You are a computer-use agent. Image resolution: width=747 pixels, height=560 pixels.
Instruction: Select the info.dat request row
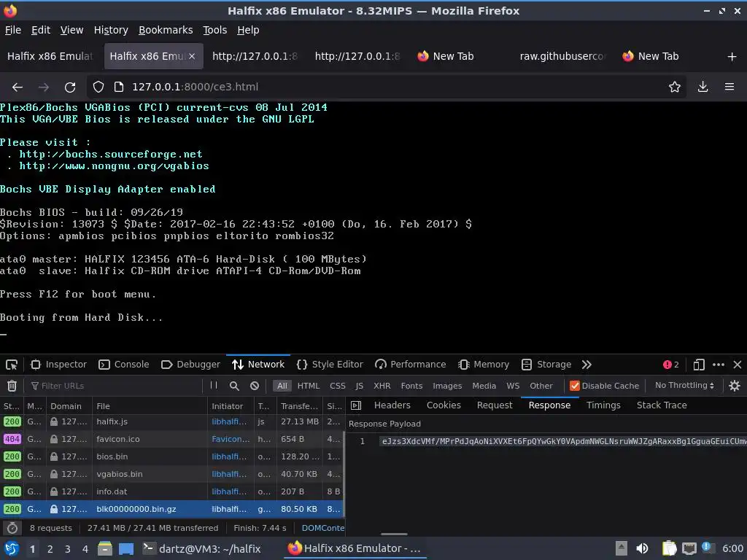pyautogui.click(x=171, y=491)
